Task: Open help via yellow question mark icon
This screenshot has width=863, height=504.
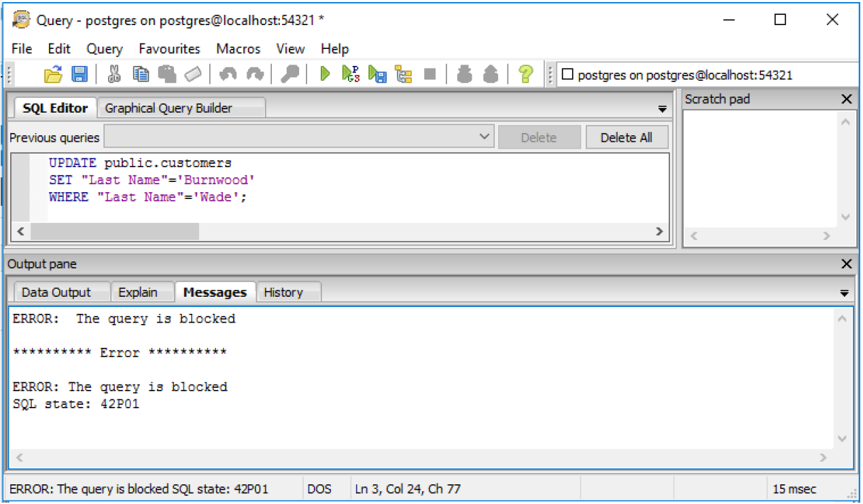Action: click(x=525, y=74)
